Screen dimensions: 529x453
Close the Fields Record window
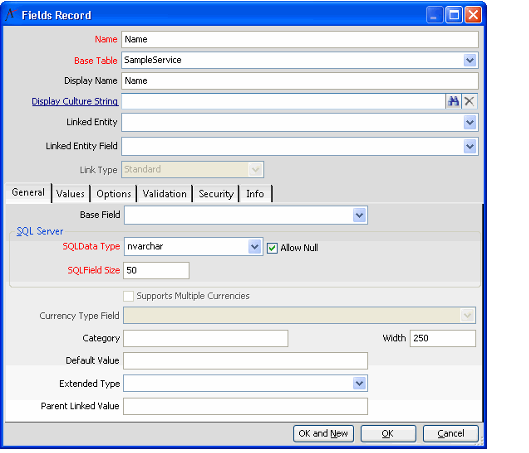[x=473, y=15]
